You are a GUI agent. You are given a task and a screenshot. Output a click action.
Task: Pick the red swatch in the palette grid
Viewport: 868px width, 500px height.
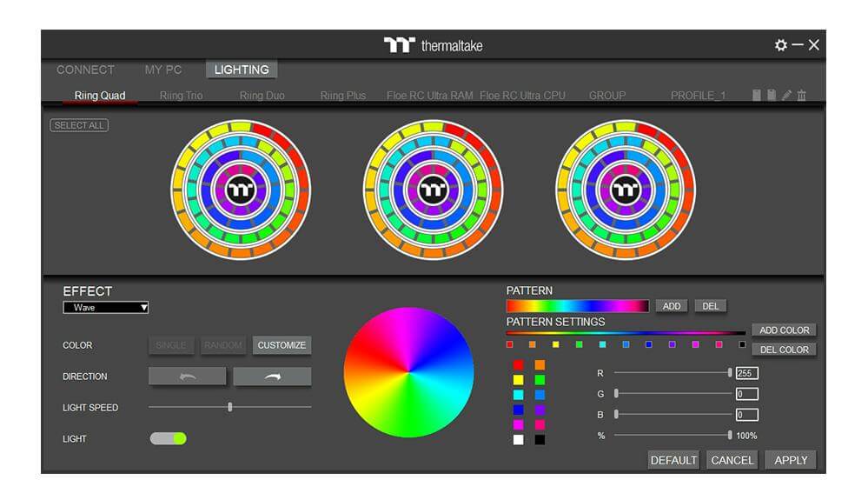pos(518,365)
